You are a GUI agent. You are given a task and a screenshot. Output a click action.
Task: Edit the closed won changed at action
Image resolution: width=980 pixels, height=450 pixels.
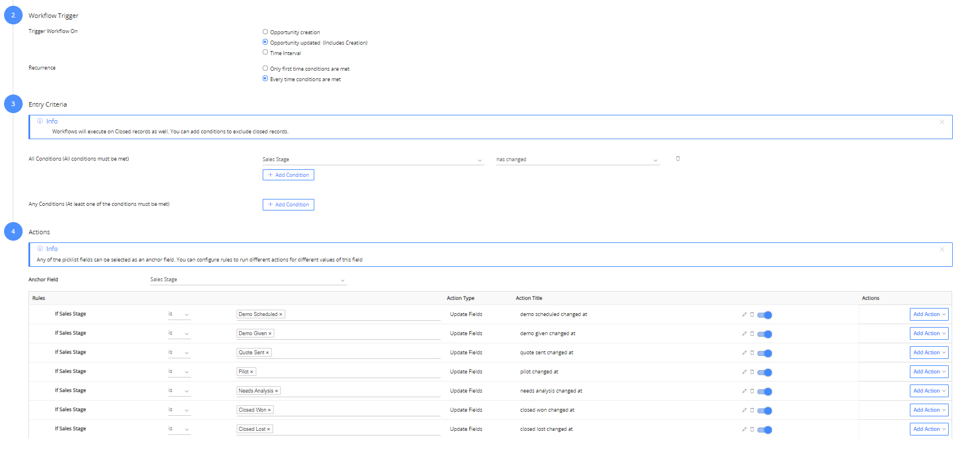(x=744, y=411)
